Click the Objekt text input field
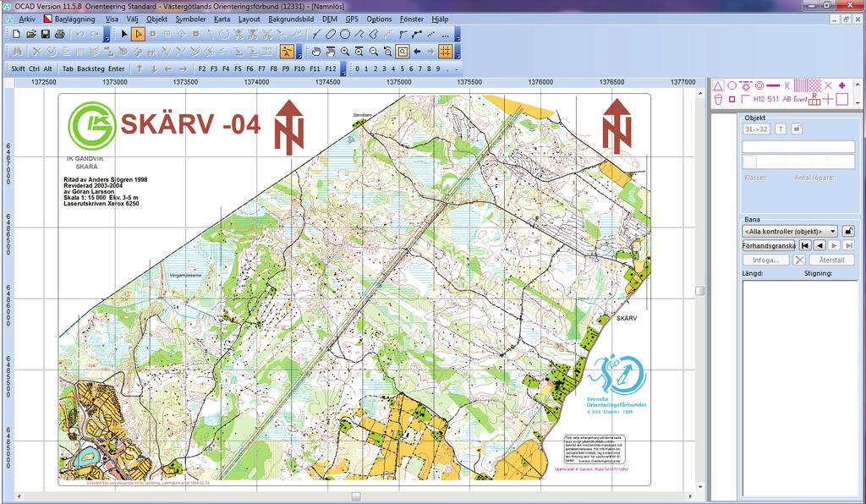 pos(798,146)
